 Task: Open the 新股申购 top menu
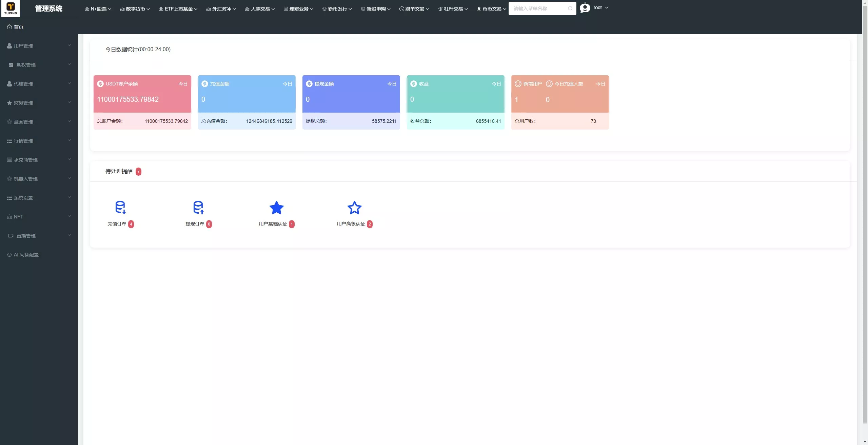376,9
